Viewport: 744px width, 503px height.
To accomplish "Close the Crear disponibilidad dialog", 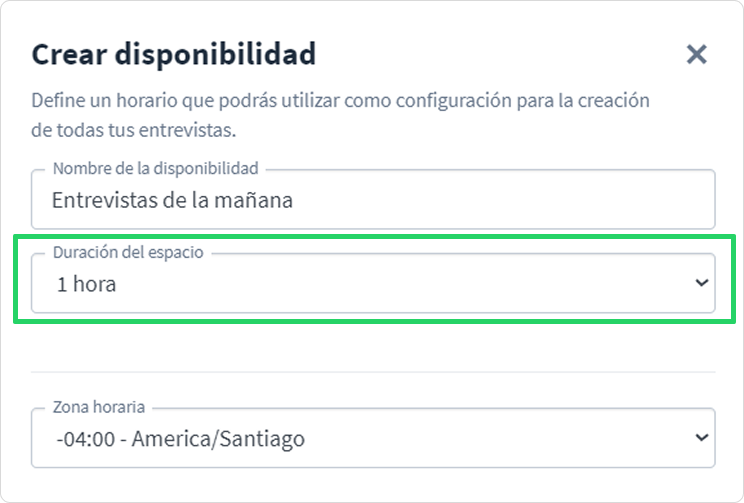I will coord(697,54).
